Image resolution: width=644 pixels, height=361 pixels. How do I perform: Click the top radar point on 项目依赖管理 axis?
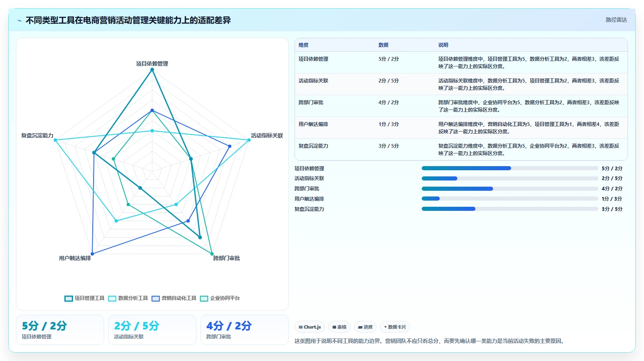pos(152,70)
